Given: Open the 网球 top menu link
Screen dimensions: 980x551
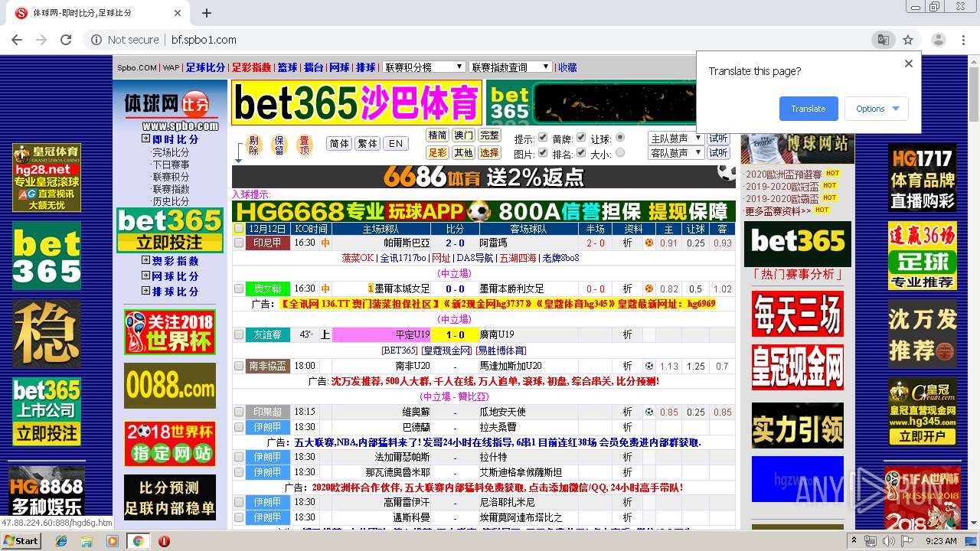Looking at the screenshot, I should tap(339, 67).
